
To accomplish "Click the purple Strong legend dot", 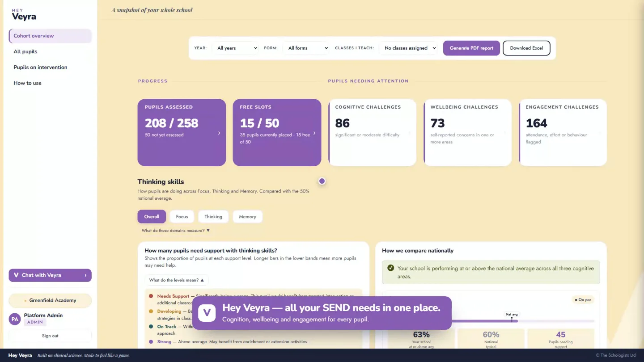I will click(x=151, y=342).
